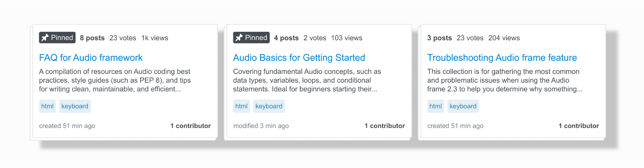Select html tag on Troubleshooting card
Image resolution: width=644 pixels, height=168 pixels.
(435, 106)
